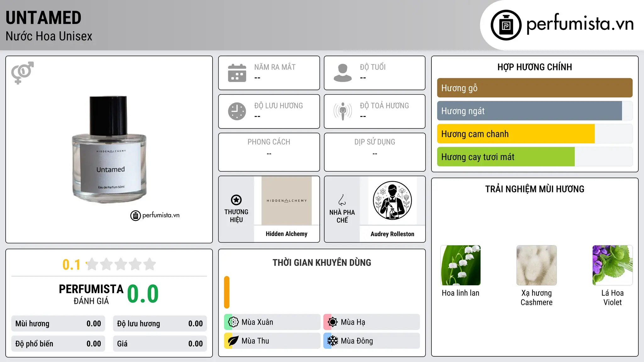Click the Lá Hoa Violet note name
Screen dimensions: 644x362
pos(613,298)
